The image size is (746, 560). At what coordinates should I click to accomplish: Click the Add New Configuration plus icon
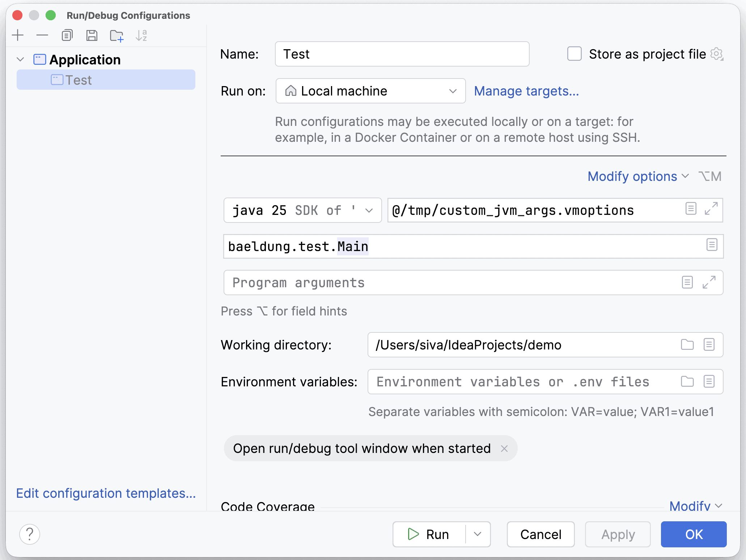pyautogui.click(x=17, y=35)
